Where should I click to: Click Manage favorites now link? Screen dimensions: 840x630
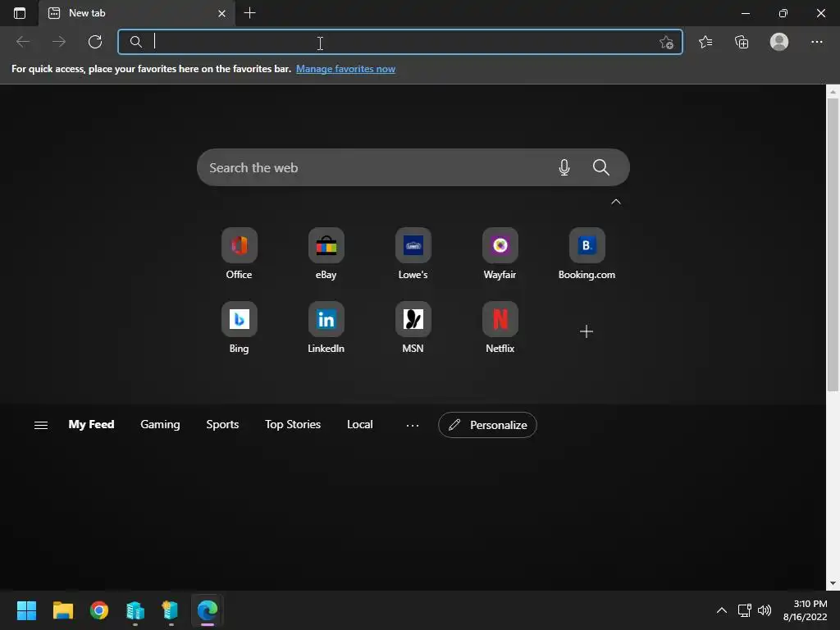pos(345,69)
